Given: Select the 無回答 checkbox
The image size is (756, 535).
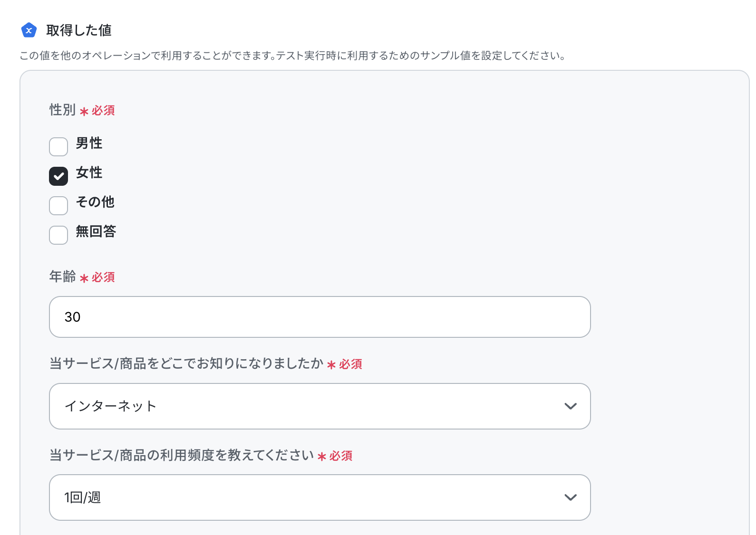Looking at the screenshot, I should click(x=58, y=235).
